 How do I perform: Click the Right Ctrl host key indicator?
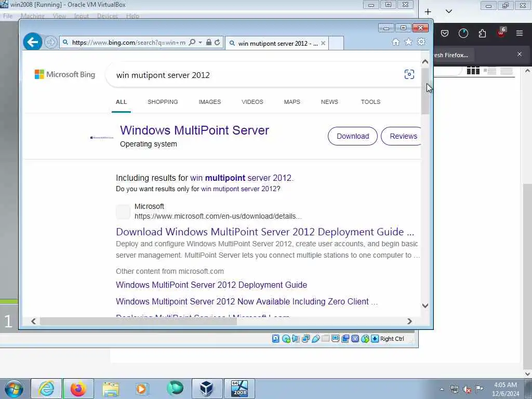click(392, 339)
